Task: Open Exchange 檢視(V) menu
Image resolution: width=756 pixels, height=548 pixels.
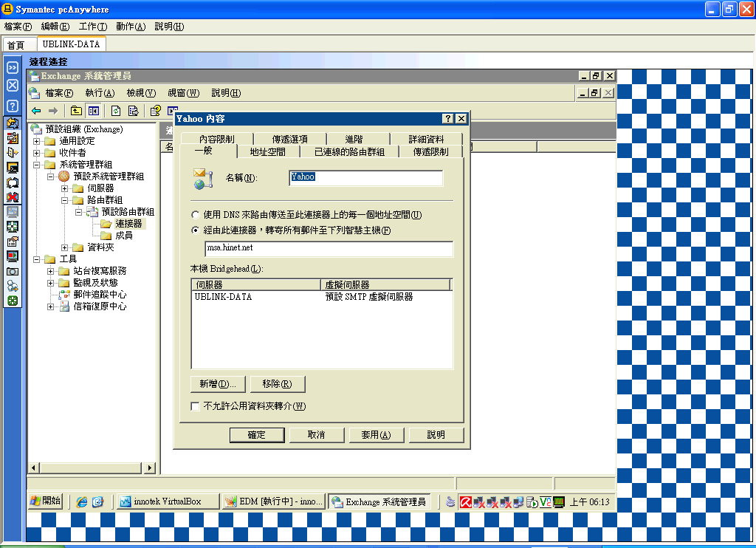Action: click(141, 93)
